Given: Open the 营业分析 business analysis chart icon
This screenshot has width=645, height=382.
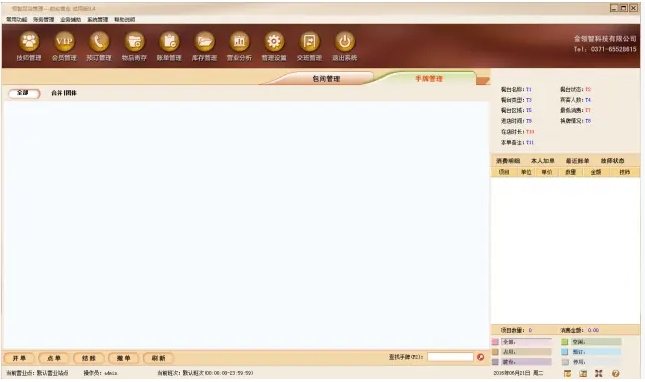Looking at the screenshot, I should [239, 42].
